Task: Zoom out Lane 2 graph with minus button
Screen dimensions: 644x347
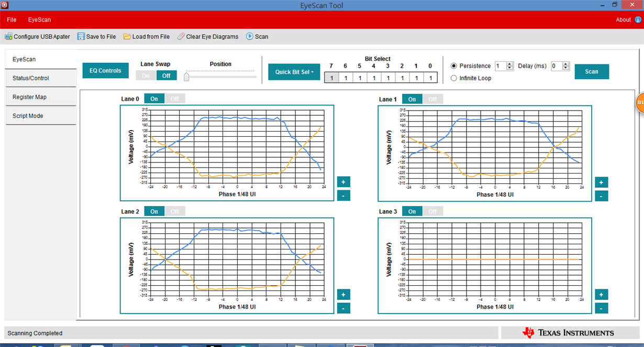Action: (343, 308)
